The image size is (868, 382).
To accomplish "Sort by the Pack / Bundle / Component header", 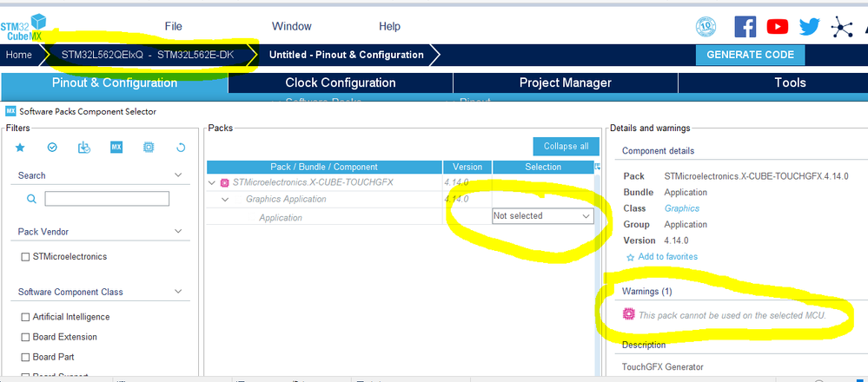I will coord(324,167).
